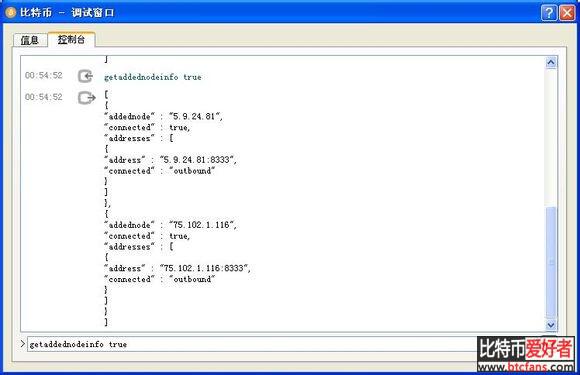This screenshot has height=375, width=580.
Task: Click the output reply arrow icon at 00:54:52
Action: (x=87, y=98)
